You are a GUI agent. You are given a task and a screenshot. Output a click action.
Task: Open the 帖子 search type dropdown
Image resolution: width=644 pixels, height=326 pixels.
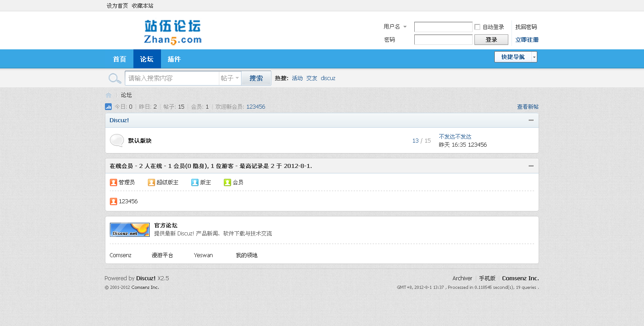tap(230, 78)
